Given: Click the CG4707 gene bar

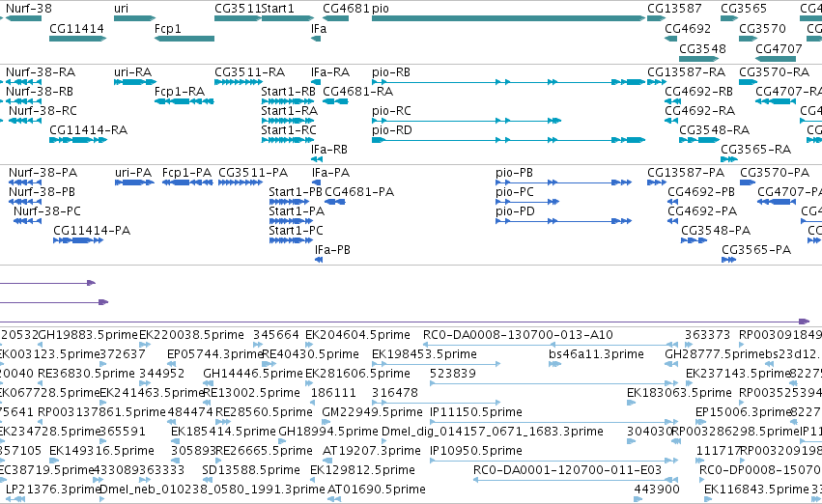Looking at the screenshot, I should point(776,59).
